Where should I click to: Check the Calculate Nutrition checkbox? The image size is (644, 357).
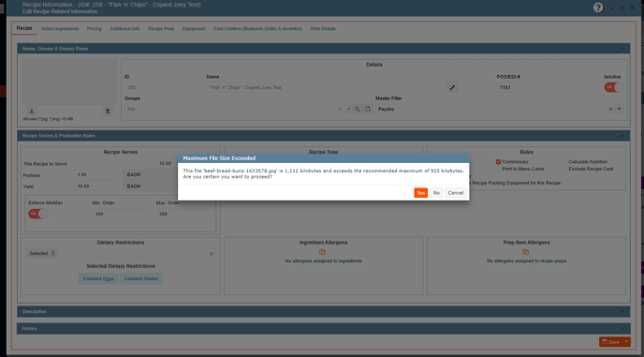(564, 162)
